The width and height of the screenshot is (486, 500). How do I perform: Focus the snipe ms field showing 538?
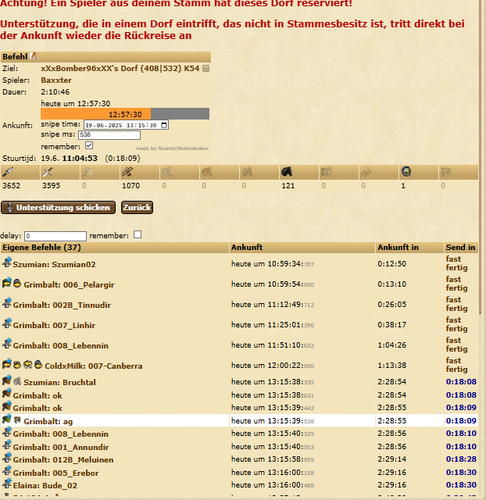click(x=109, y=135)
